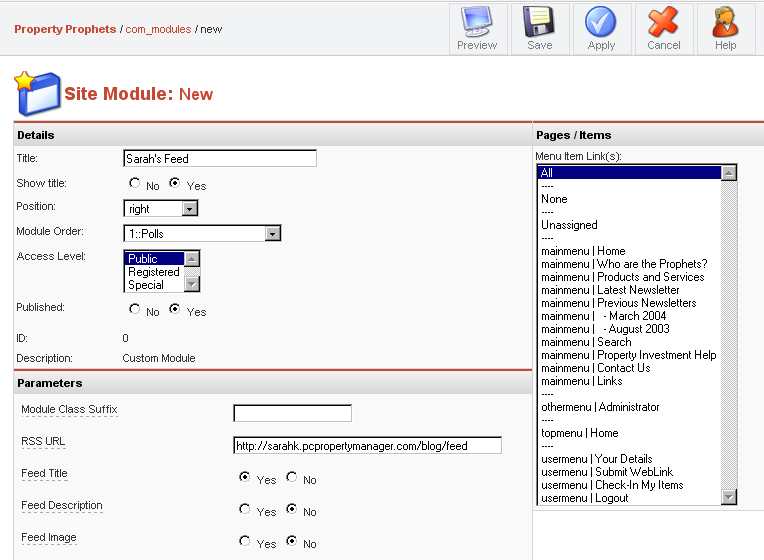Select mainmenu | Products and Services
This screenshot has height=560, width=764.
(630, 277)
